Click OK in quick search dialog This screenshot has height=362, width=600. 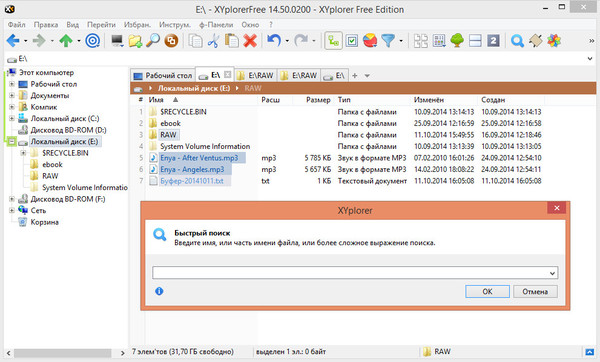[487, 291]
